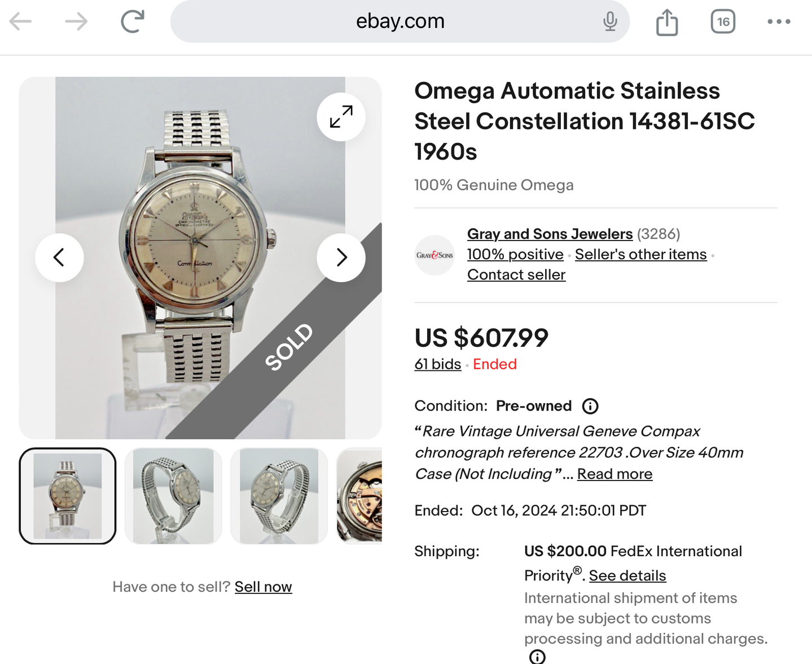Tap the address bar showing ebay.com
This screenshot has width=812, height=664.
pos(400,22)
